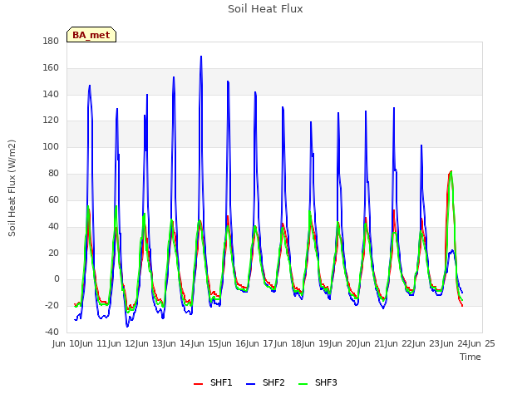Click the Jun 21 x-axis label
The width and height of the screenshot is (532, 399).
pyautogui.click(x=372, y=343)
